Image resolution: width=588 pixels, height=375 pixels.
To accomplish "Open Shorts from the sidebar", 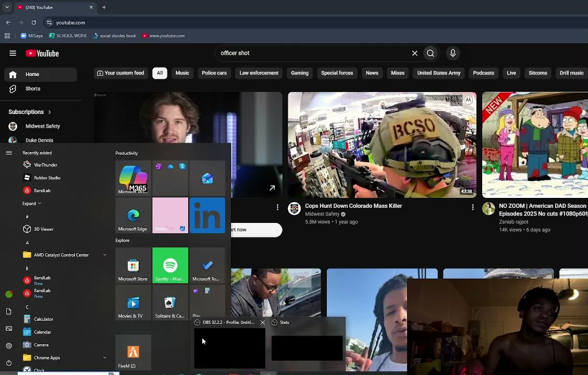I will pos(41,89).
